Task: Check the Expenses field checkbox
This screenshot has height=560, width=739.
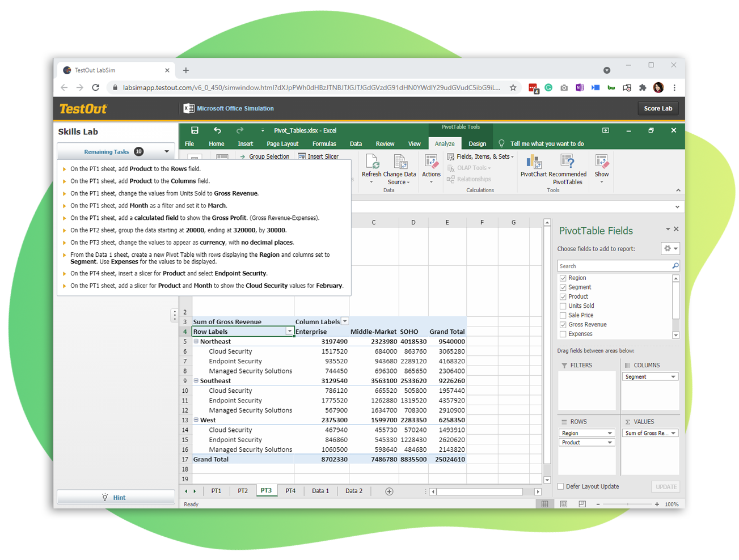Action: click(563, 334)
